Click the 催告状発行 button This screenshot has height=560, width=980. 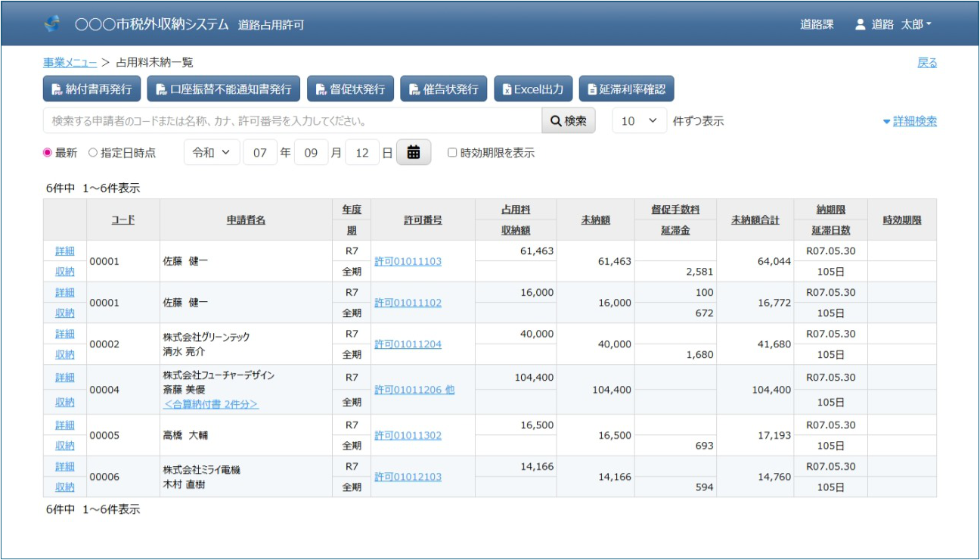[x=443, y=89]
